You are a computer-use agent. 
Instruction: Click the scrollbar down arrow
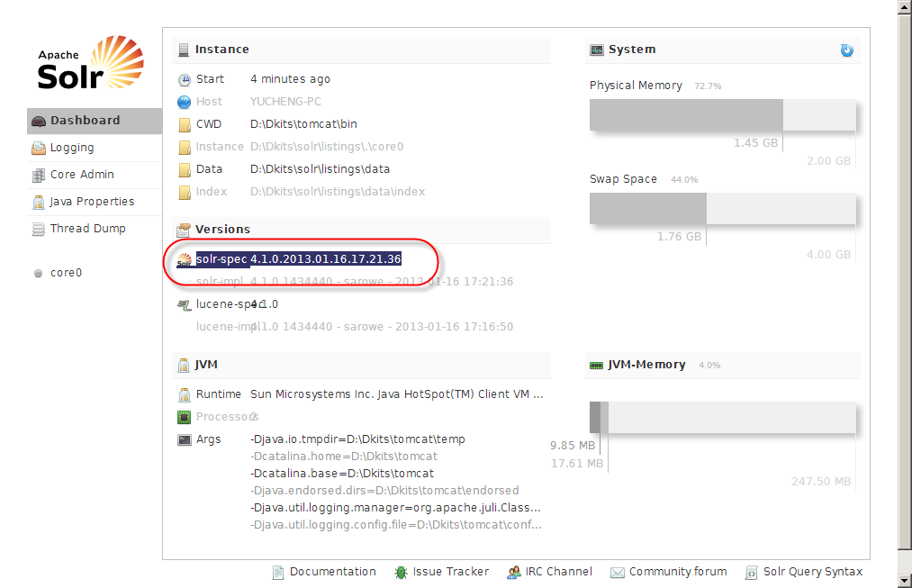905,581
